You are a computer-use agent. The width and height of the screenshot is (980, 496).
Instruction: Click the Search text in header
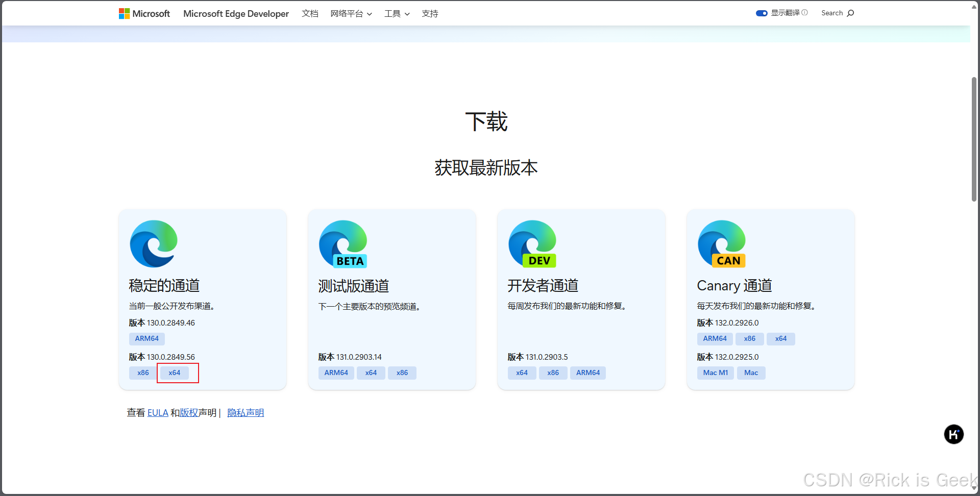tap(832, 13)
